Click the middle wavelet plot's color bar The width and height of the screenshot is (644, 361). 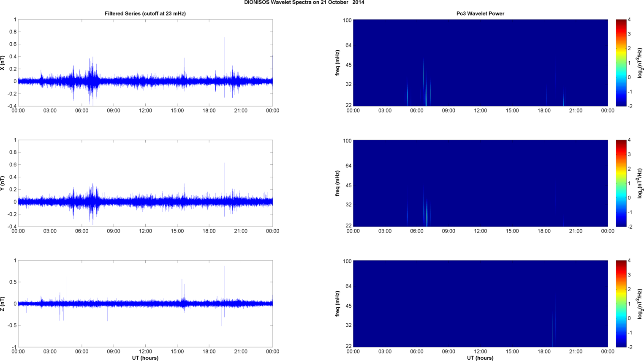point(621,183)
